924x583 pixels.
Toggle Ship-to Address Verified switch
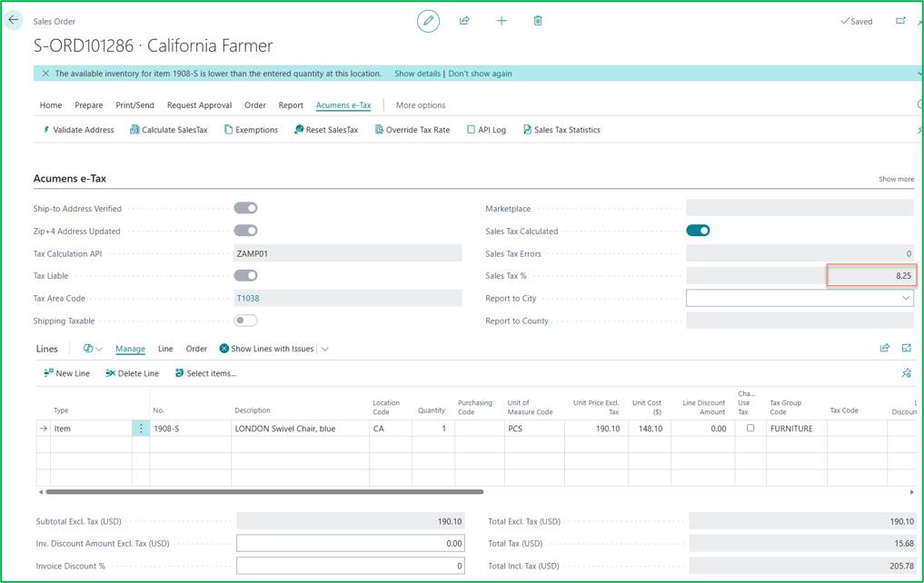(x=245, y=208)
